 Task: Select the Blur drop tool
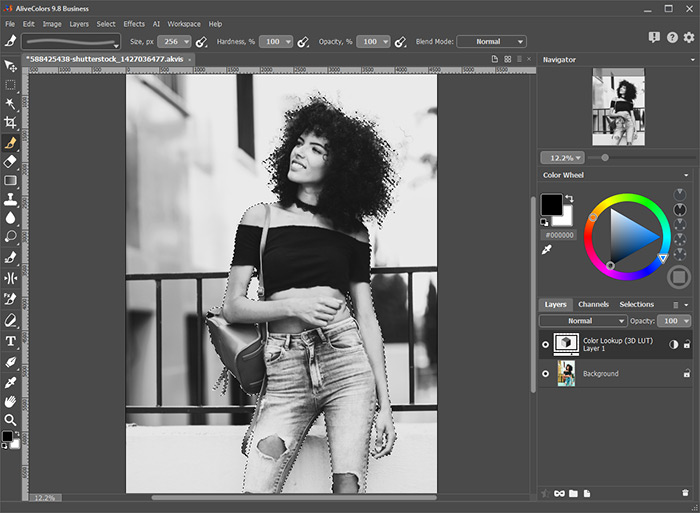10,218
